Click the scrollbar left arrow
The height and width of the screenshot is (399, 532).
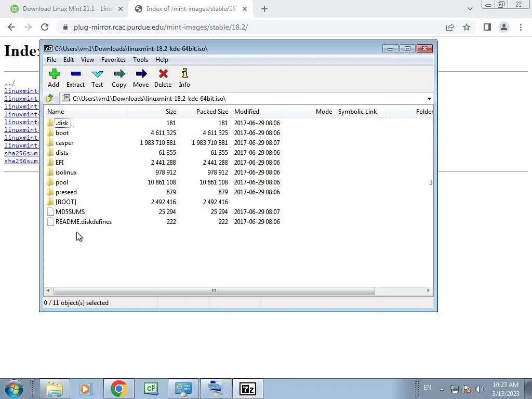click(48, 291)
